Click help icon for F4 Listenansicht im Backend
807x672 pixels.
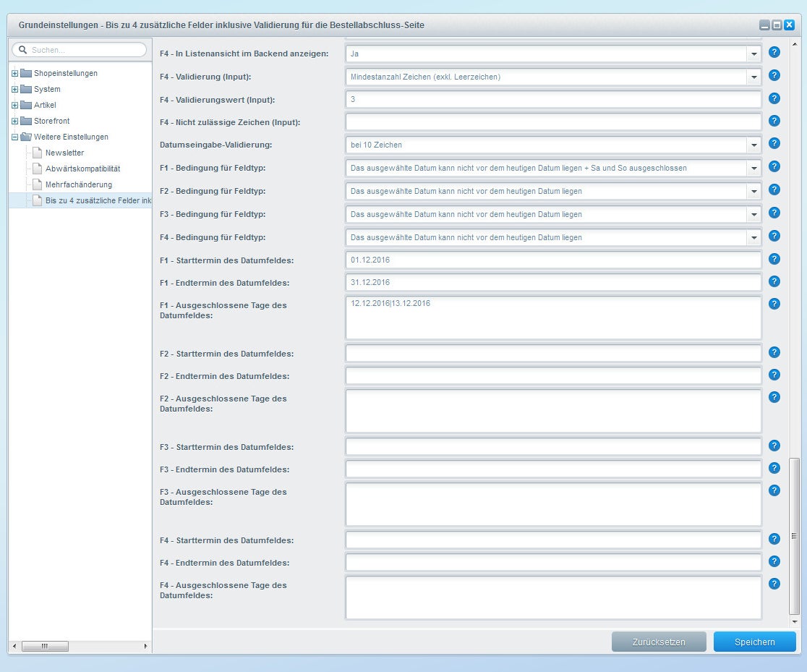(x=774, y=53)
